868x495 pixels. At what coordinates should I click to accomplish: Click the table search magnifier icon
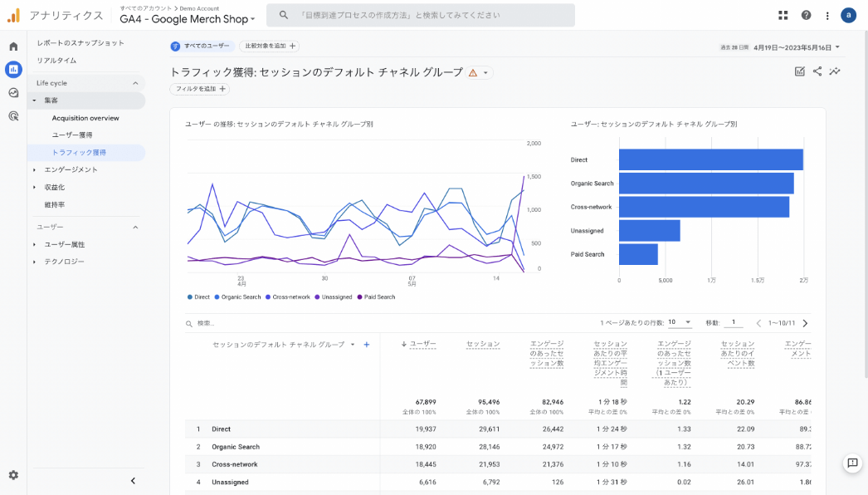point(189,324)
